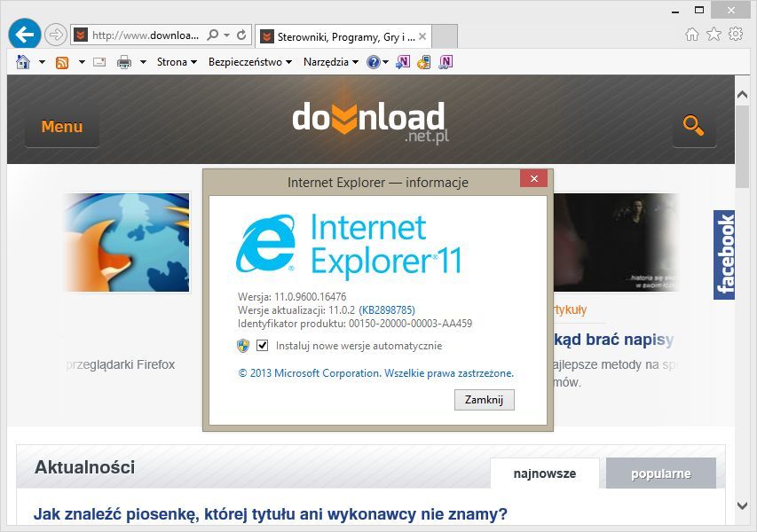Click the vertical scrollbar down arrow
The width and height of the screenshot is (757, 532).
coord(743,505)
